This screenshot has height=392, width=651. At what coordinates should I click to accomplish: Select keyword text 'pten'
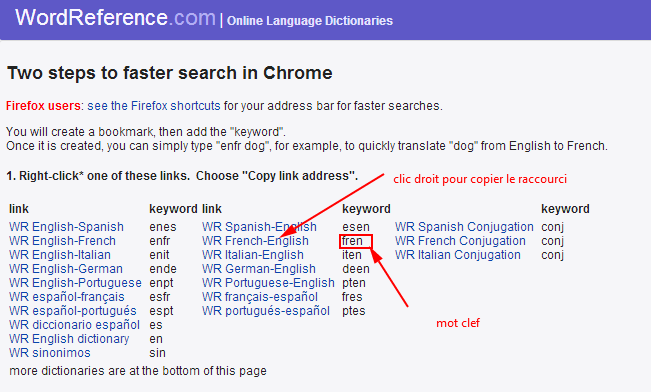coord(354,283)
